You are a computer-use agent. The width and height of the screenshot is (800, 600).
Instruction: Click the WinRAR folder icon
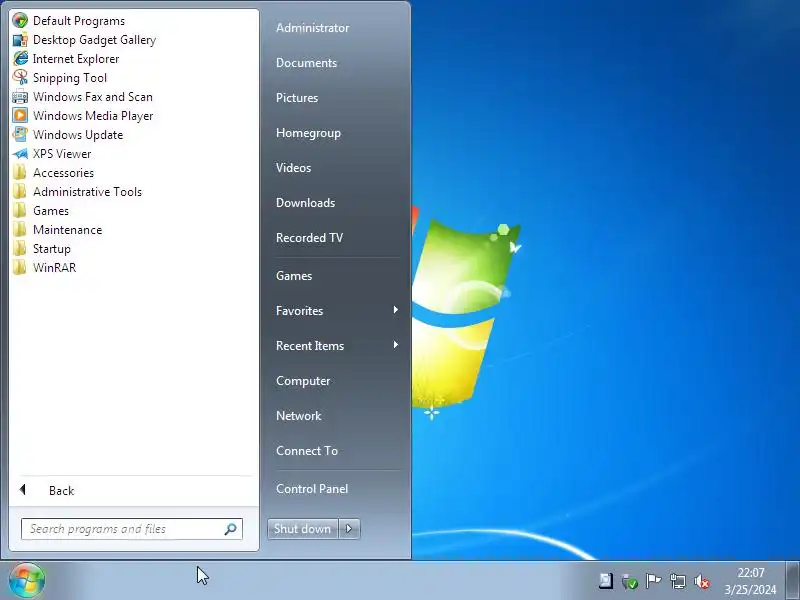point(20,267)
